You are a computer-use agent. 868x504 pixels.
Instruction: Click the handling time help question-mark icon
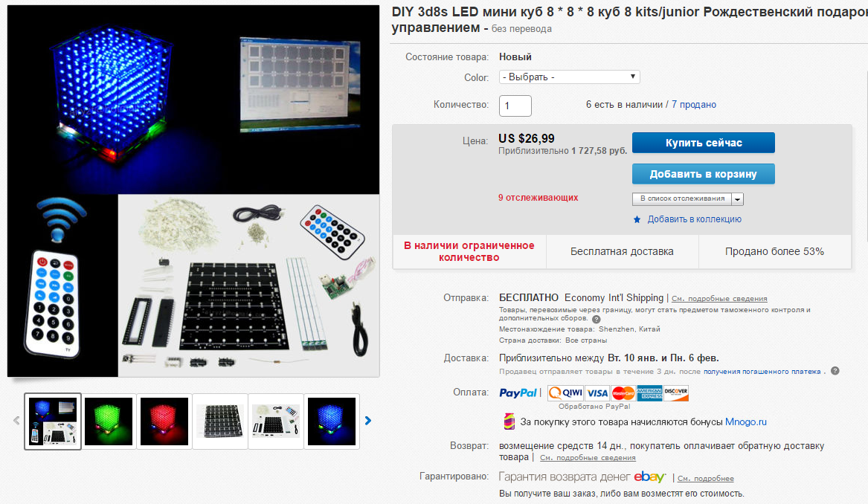pos(835,371)
